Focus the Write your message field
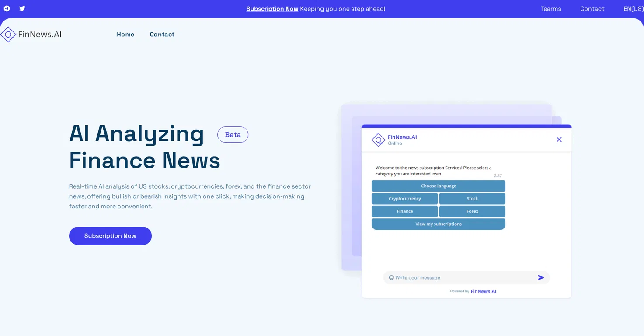644x336 pixels. coord(466,278)
